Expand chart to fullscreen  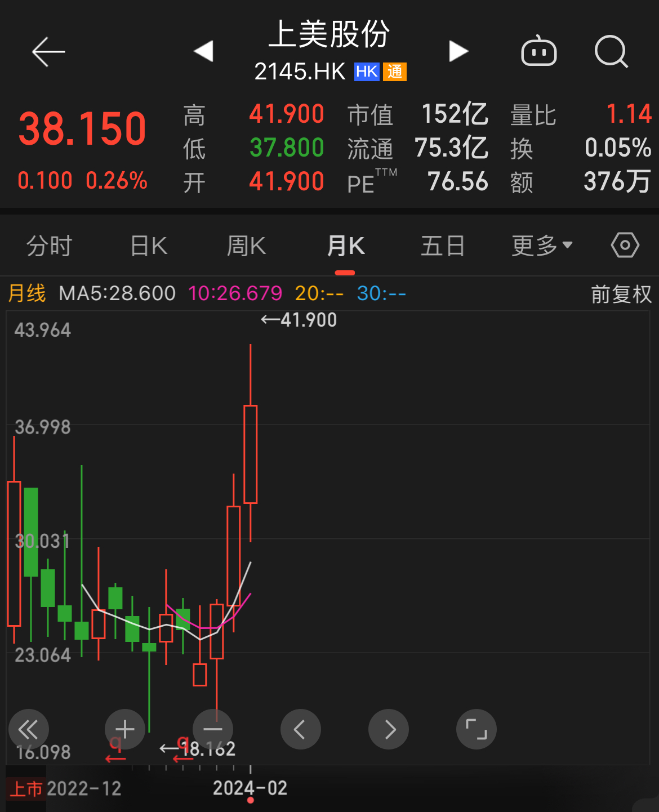[476, 729]
